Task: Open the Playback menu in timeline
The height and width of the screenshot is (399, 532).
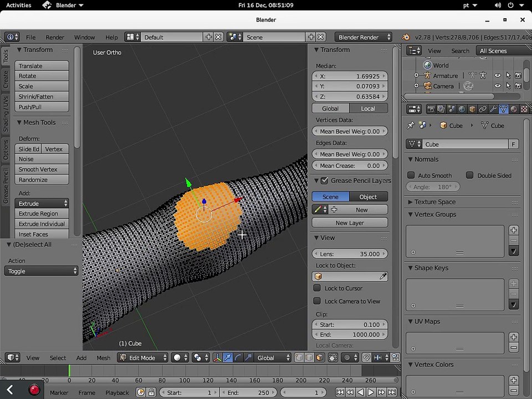Action: pos(117,393)
